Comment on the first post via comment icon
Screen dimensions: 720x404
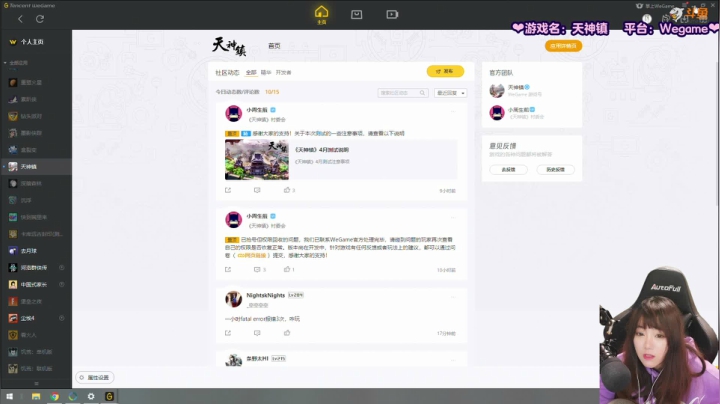257,190
